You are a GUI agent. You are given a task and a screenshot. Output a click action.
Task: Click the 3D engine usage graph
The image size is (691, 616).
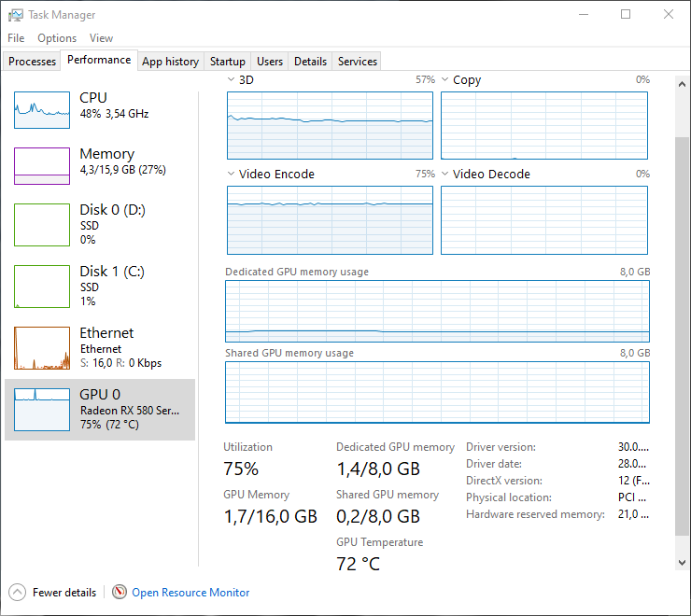[x=330, y=126]
